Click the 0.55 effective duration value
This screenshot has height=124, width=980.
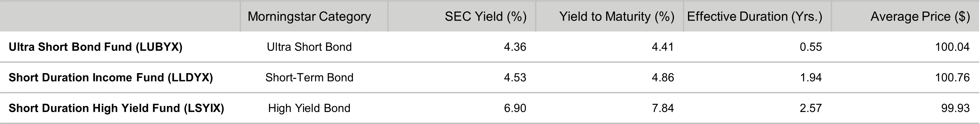pyautogui.click(x=810, y=47)
